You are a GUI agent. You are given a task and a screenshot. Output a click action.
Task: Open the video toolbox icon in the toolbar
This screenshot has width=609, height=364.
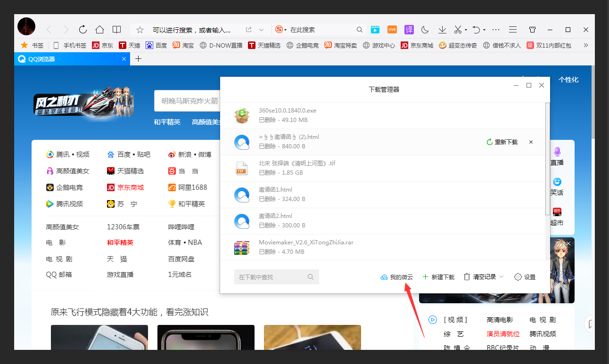click(x=375, y=29)
